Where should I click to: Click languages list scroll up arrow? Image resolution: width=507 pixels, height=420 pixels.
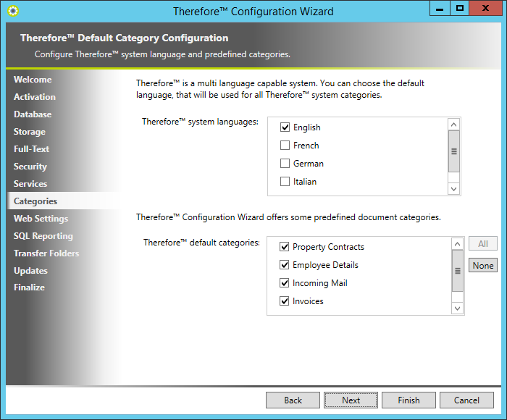pyautogui.click(x=453, y=125)
